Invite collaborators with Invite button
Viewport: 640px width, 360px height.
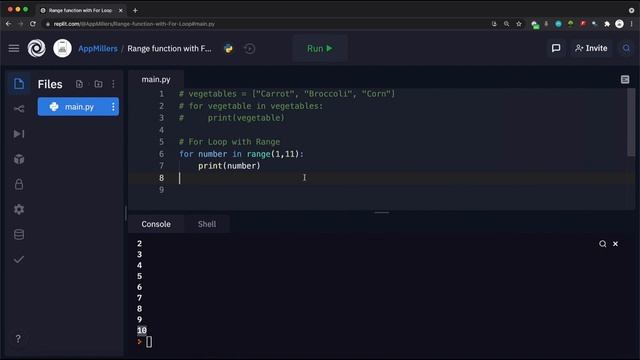click(591, 48)
